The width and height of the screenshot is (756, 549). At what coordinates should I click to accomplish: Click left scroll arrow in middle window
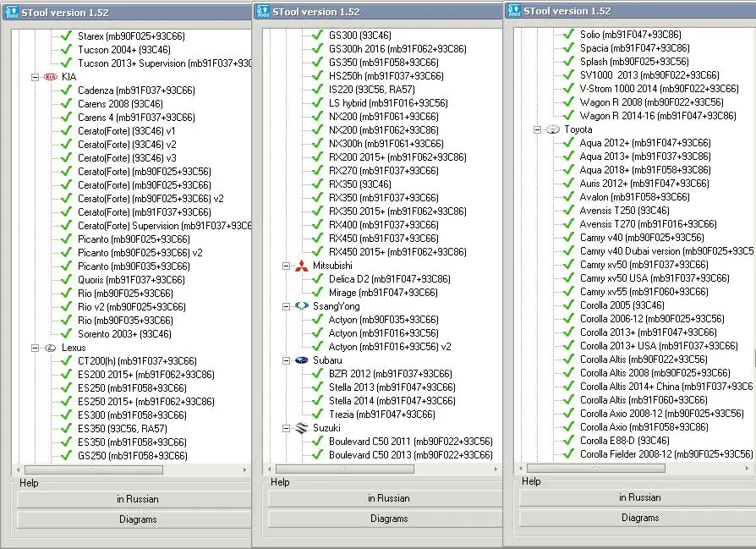click(269, 469)
